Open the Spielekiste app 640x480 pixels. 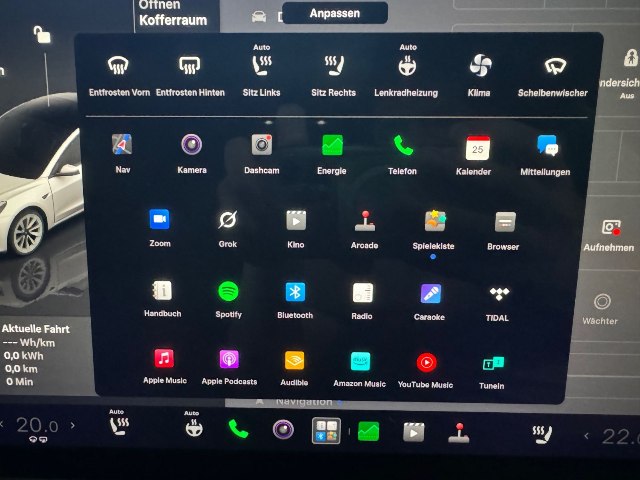point(435,221)
